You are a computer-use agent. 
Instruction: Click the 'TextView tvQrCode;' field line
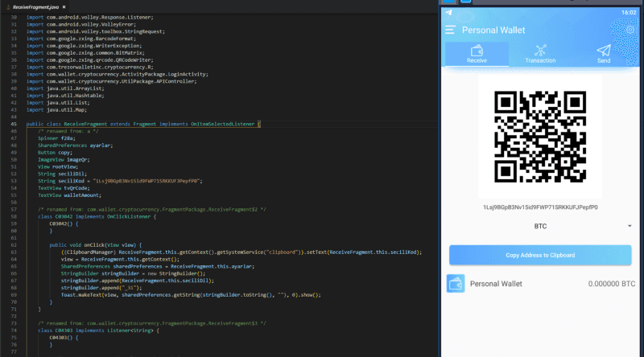point(64,188)
